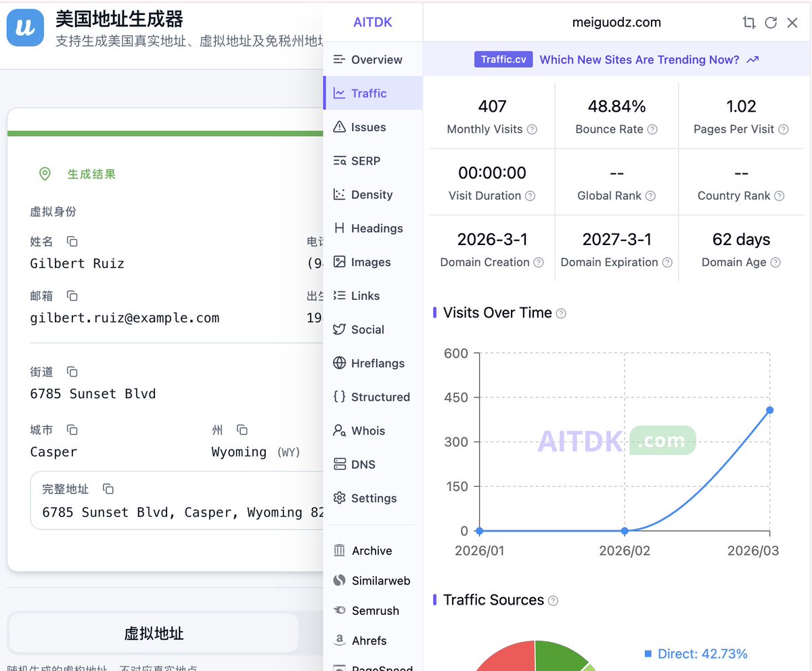Click help icon next to Domain Age
The width and height of the screenshot is (812, 671).
(x=775, y=262)
